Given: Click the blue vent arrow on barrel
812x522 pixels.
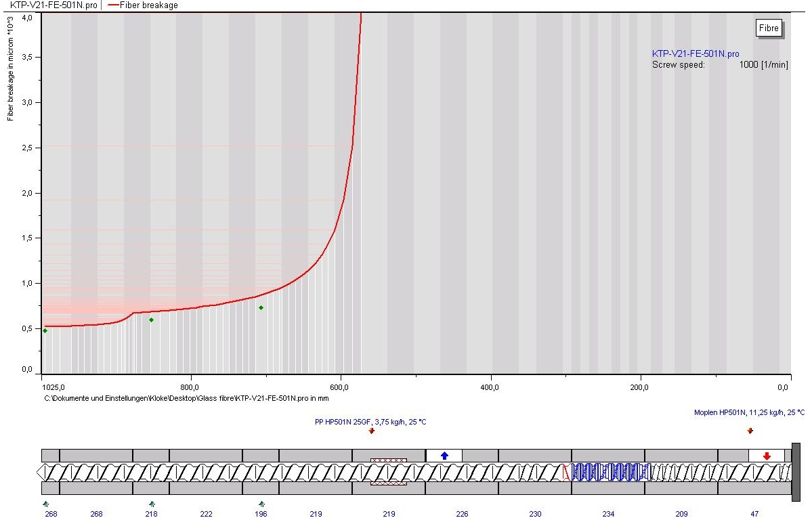Looking at the screenshot, I should pyautogui.click(x=444, y=456).
